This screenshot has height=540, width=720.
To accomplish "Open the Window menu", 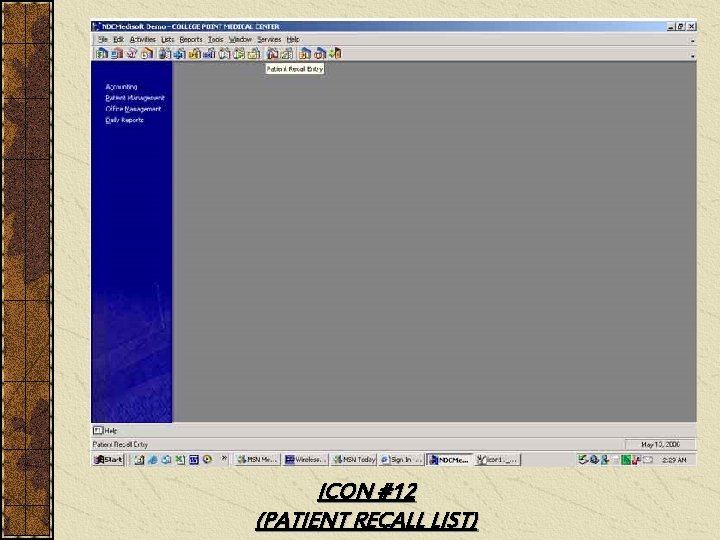I will point(240,39).
